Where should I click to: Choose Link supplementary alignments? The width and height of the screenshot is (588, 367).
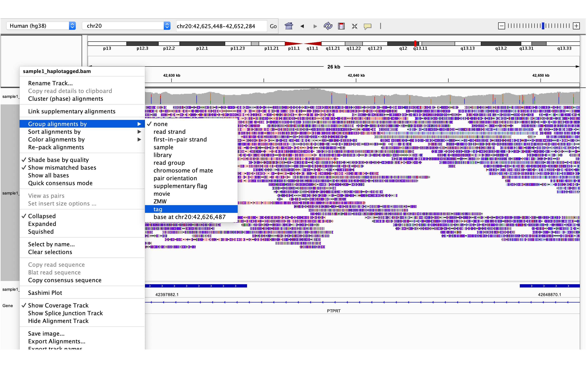coord(72,111)
